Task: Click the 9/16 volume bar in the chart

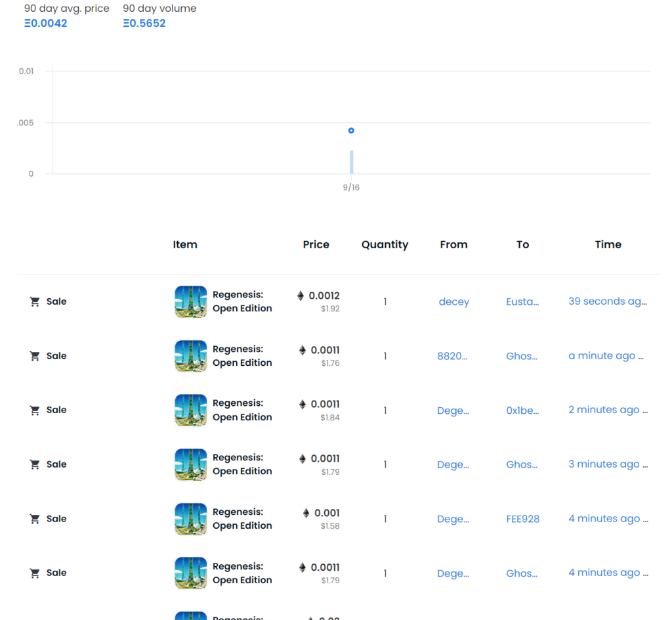Action: click(x=352, y=162)
